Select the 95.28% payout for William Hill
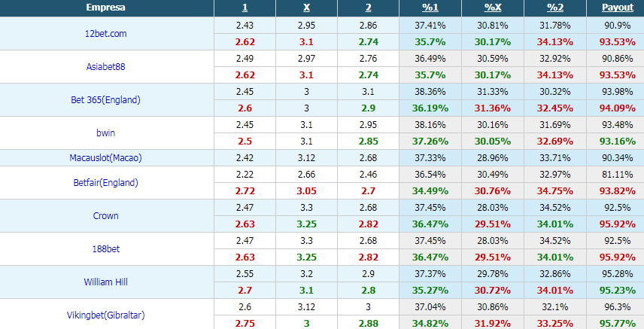 pyautogui.click(x=618, y=274)
